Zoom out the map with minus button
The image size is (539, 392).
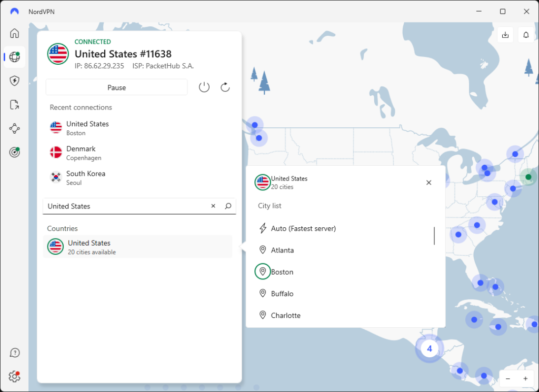tap(508, 379)
